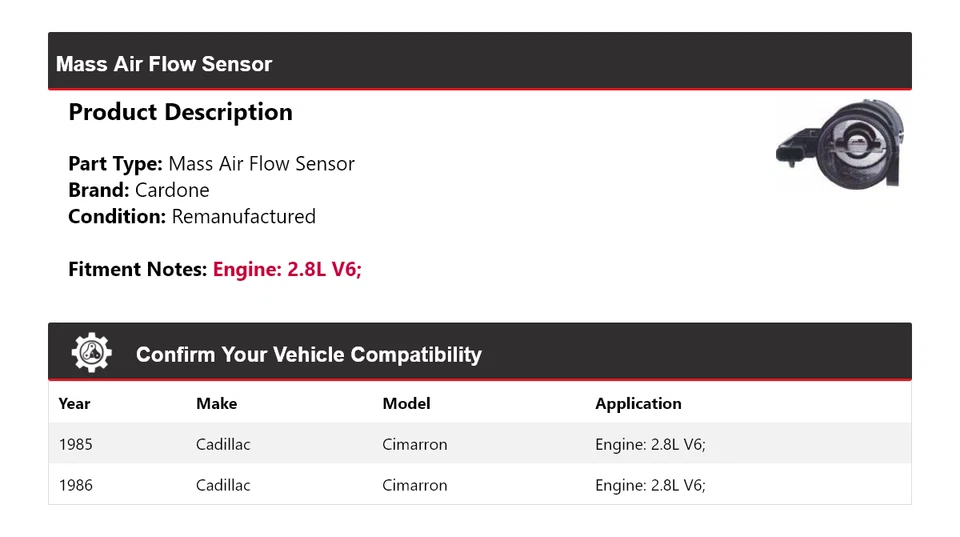Click Cadillac in the 1985 row
The image size is (960, 537).
point(223,444)
